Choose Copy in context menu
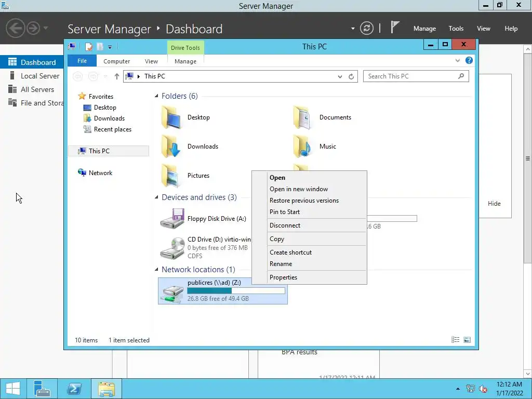 [x=277, y=239]
